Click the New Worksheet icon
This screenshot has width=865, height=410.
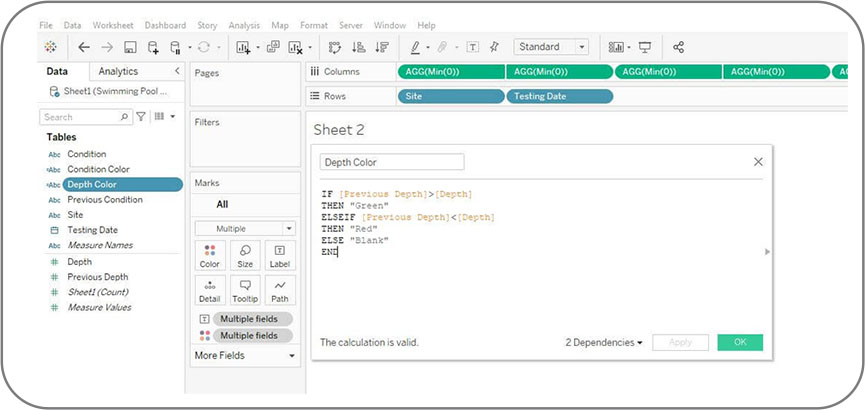[243, 47]
